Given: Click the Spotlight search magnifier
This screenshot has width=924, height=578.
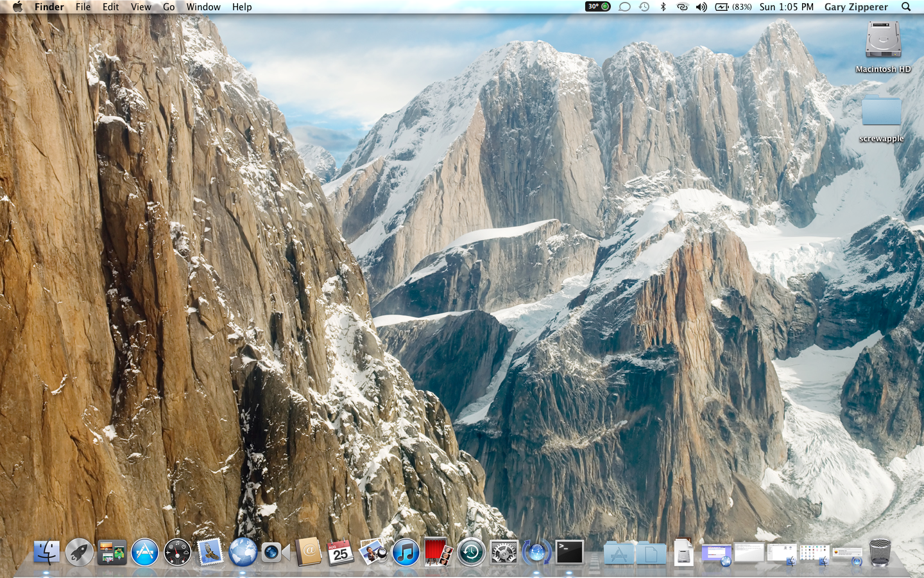Looking at the screenshot, I should (906, 7).
